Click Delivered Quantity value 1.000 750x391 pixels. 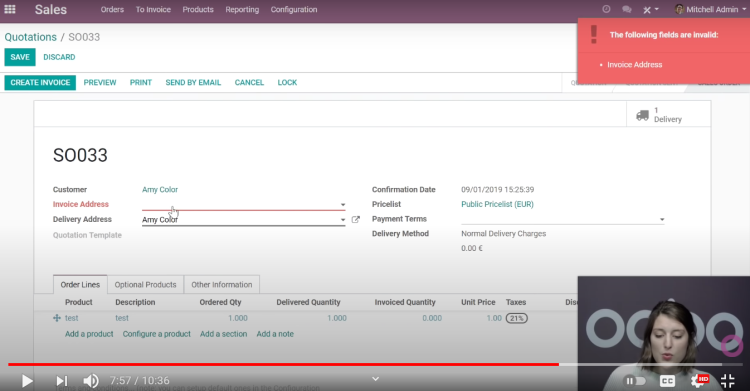pos(337,318)
